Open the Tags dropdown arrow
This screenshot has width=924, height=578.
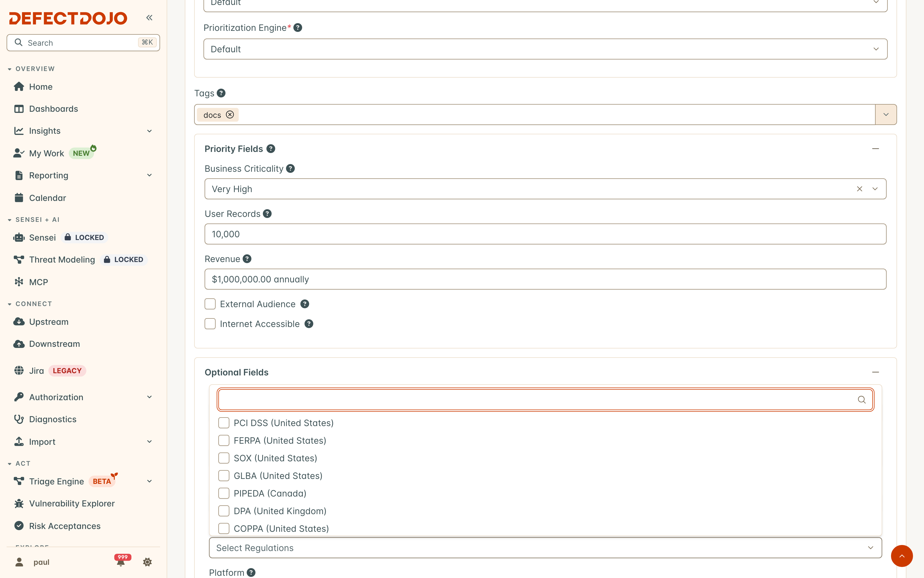[886, 115]
